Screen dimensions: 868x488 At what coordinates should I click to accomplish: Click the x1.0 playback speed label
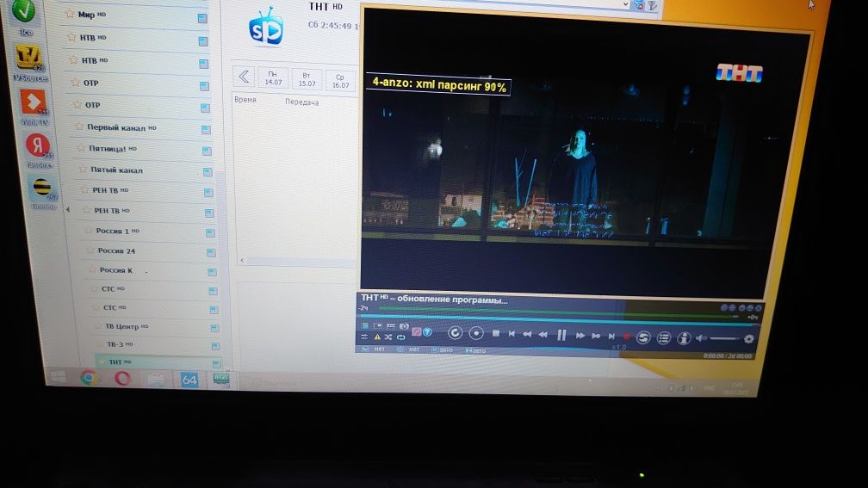coord(618,348)
